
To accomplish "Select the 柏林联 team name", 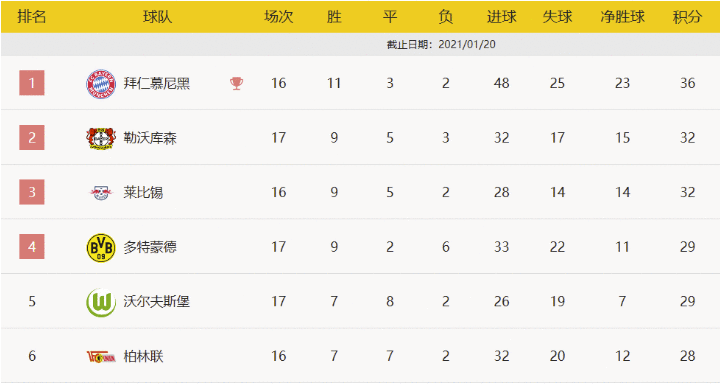I will click(x=143, y=357).
